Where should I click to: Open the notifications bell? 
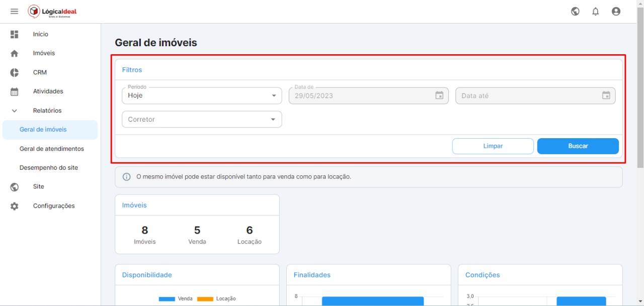click(596, 12)
